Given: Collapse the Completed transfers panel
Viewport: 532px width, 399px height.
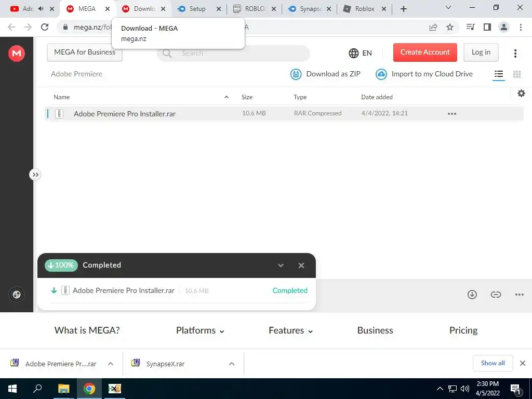Looking at the screenshot, I should pyautogui.click(x=281, y=265).
